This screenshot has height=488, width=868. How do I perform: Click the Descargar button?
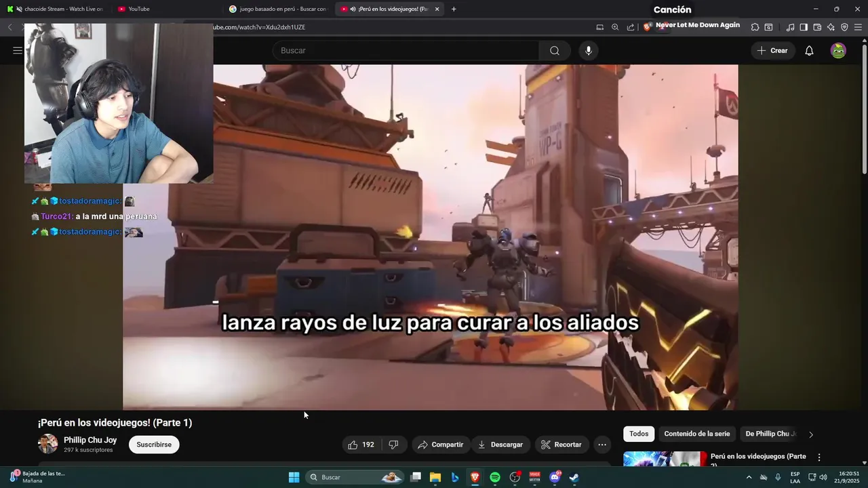[x=500, y=445]
